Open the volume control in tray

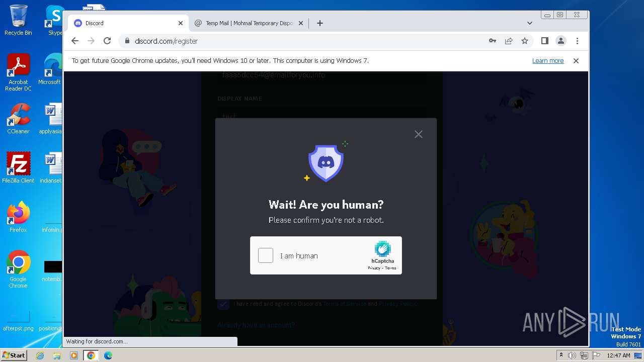[x=572, y=355]
